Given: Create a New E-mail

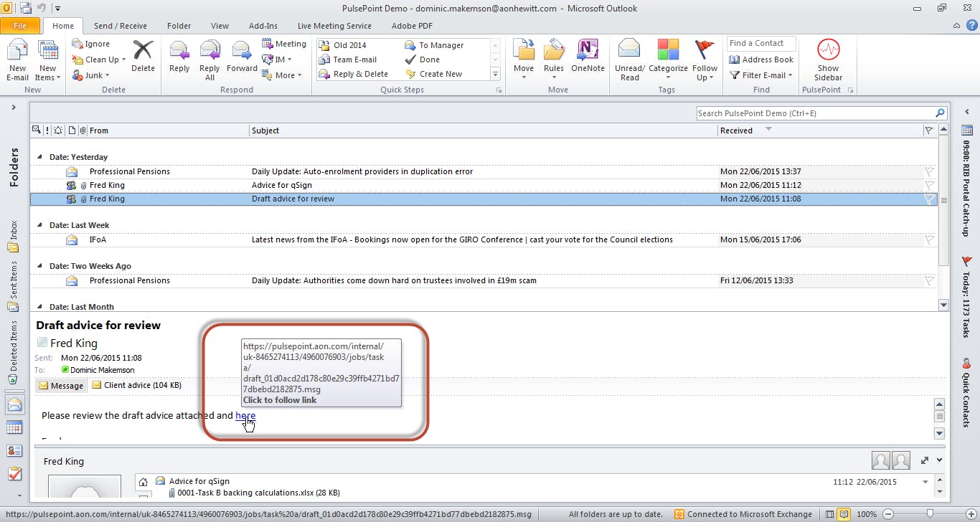Looking at the screenshot, I should (17, 61).
